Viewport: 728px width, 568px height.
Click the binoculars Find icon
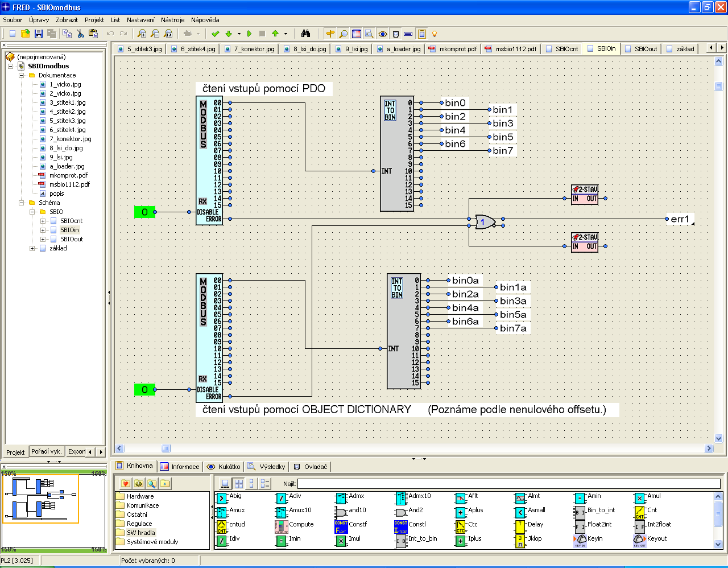(305, 34)
